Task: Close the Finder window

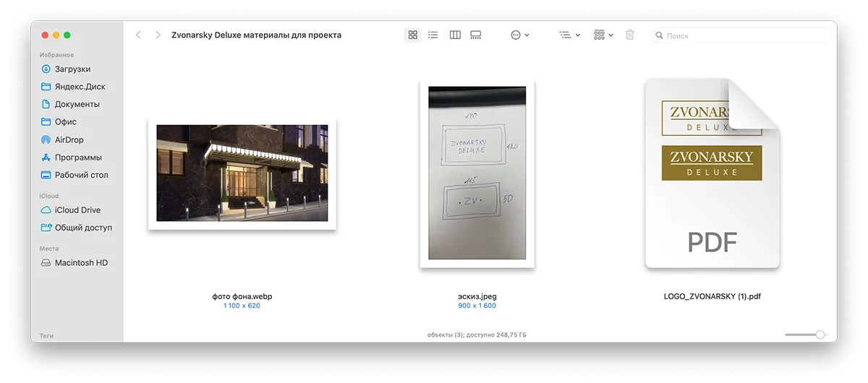Action: [x=45, y=35]
